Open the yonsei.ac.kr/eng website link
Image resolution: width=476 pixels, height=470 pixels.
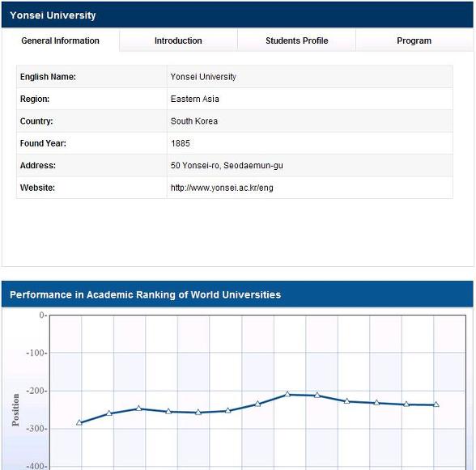[x=222, y=188]
